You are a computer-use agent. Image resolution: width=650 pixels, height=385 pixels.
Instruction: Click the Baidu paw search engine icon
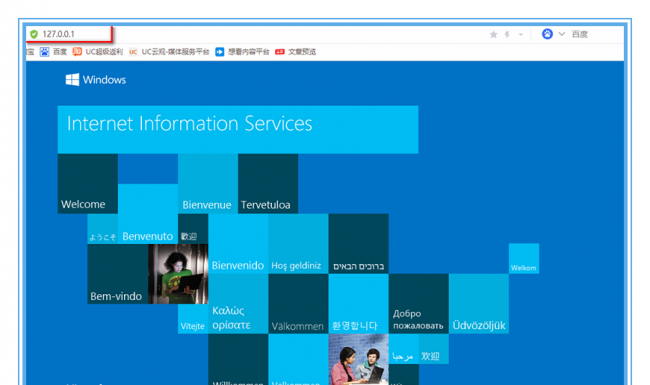click(x=547, y=34)
